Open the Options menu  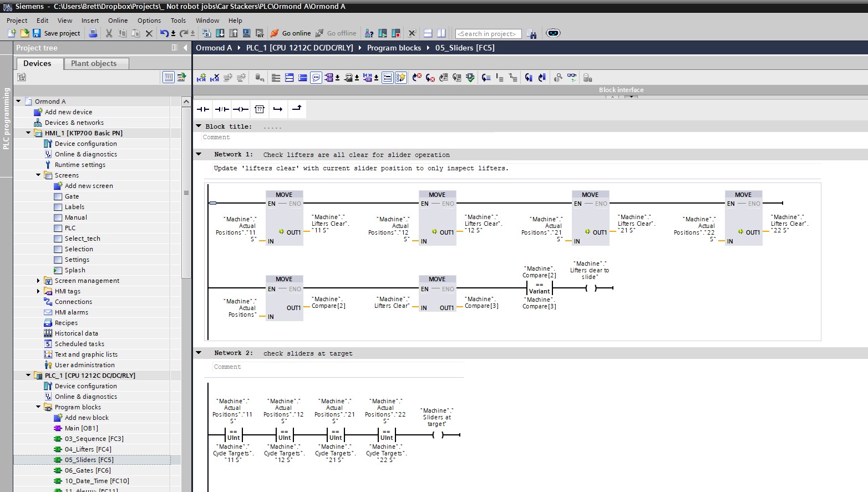(x=149, y=21)
